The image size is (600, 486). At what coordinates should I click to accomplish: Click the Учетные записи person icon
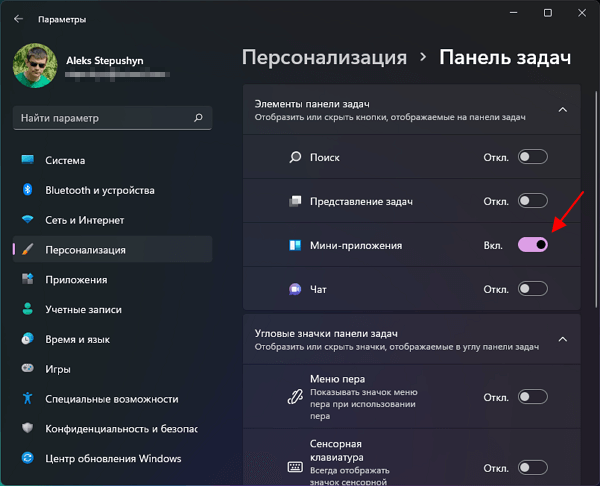[x=28, y=309]
